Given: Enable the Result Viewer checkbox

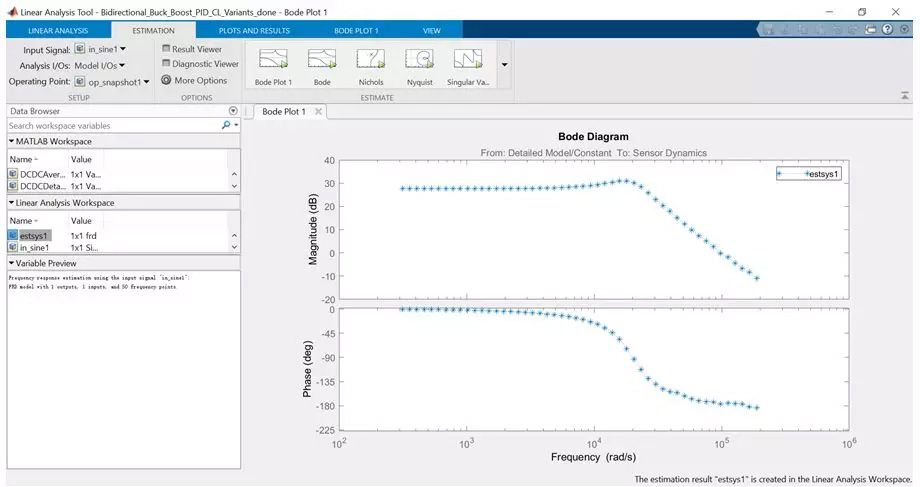Looking at the screenshot, I should click(166, 48).
